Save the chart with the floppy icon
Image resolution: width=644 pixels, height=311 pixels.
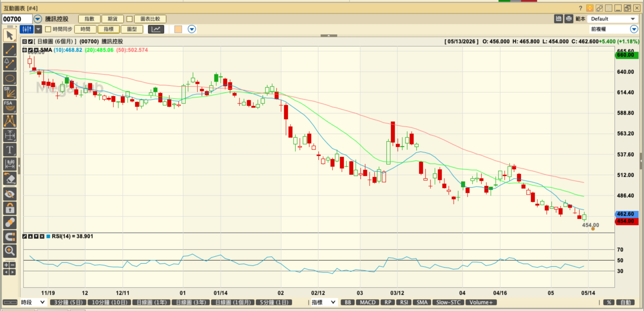click(558, 19)
